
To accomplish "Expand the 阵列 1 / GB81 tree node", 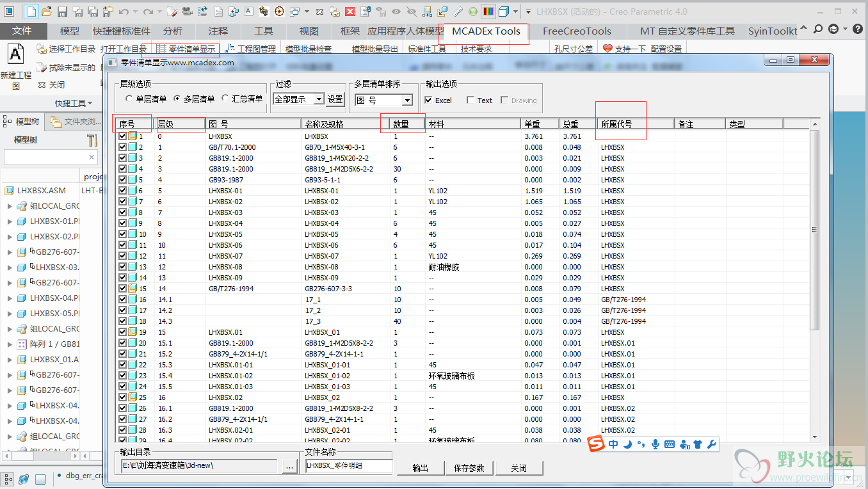I will click(x=10, y=344).
